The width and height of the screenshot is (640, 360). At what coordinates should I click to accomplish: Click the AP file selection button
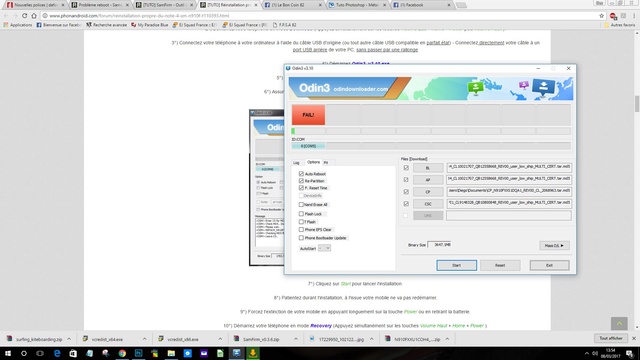pyautogui.click(x=428, y=180)
